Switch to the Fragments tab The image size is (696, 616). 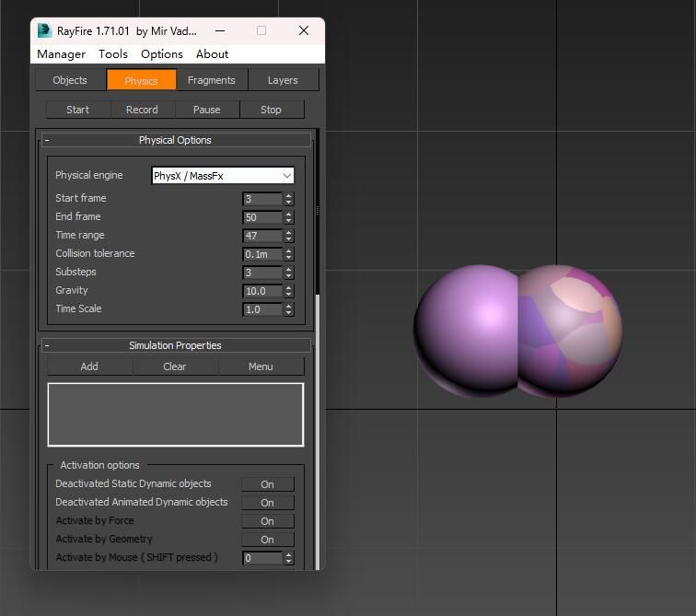coord(212,80)
